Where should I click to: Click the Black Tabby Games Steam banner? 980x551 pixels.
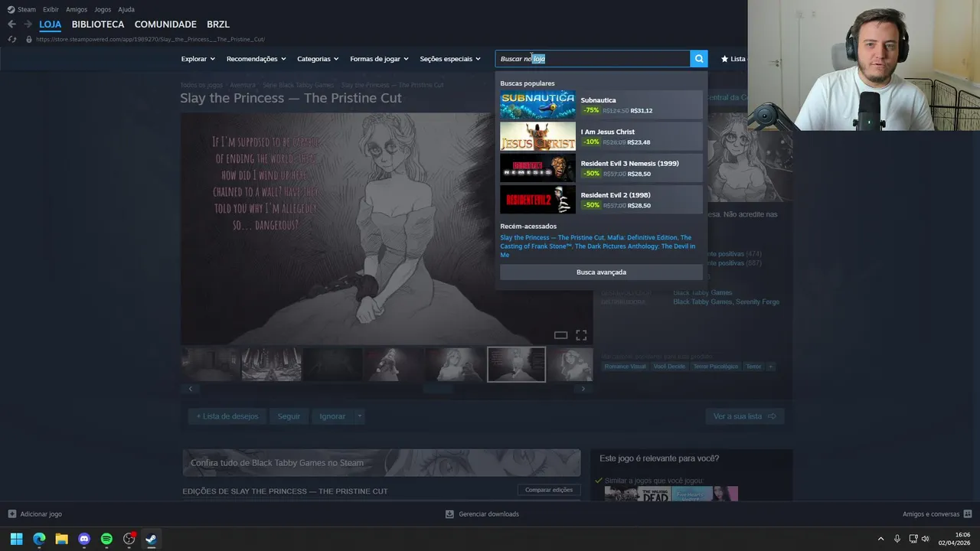click(381, 462)
